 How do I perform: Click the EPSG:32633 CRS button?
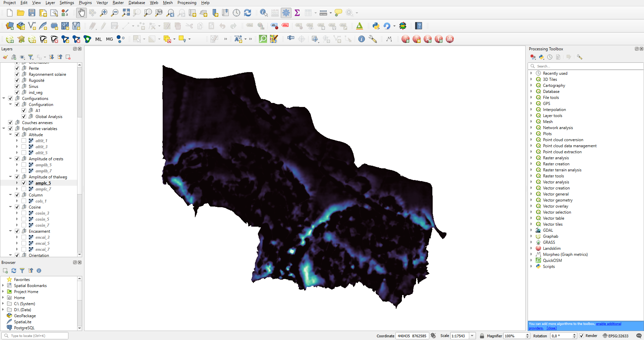615,336
